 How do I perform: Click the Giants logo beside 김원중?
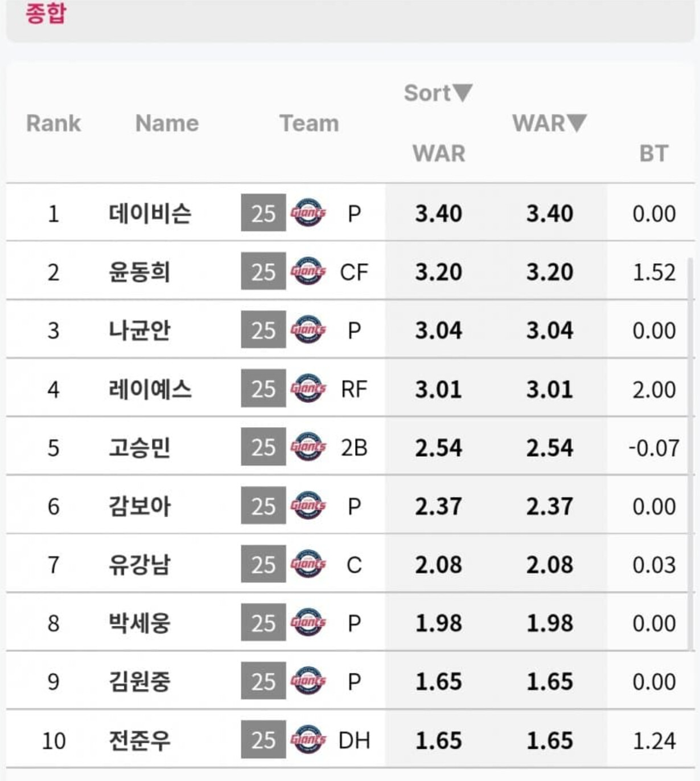pyautogui.click(x=308, y=681)
